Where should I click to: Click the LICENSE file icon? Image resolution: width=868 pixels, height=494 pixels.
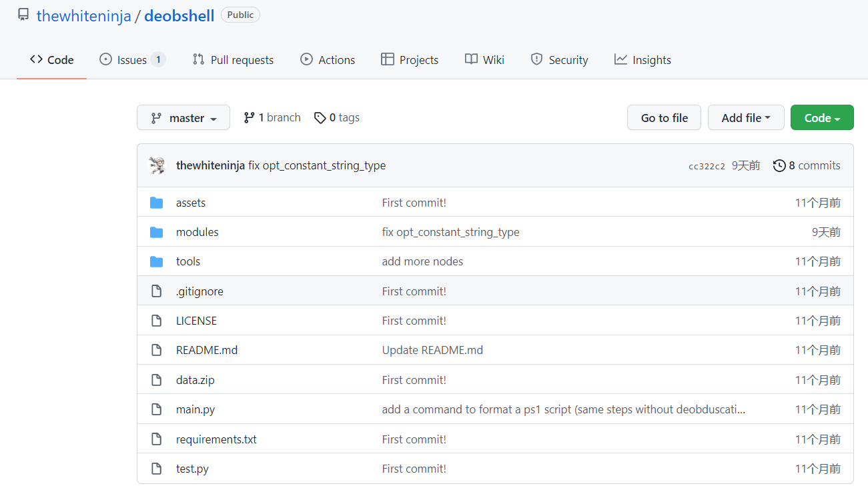coord(157,321)
